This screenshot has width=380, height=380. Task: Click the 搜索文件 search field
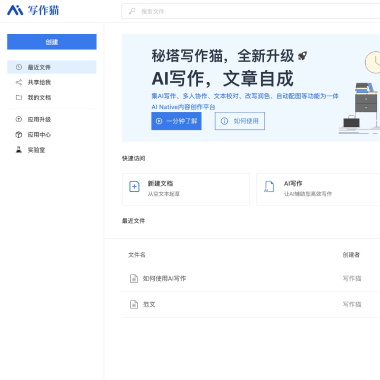(251, 11)
